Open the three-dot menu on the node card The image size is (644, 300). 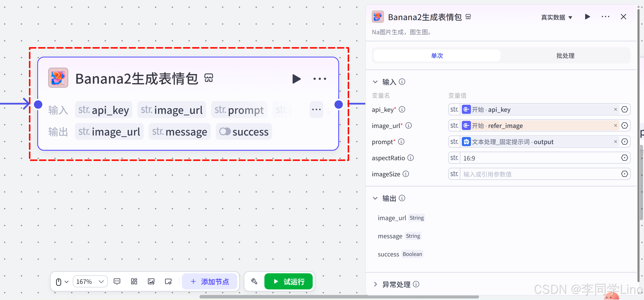320,79
